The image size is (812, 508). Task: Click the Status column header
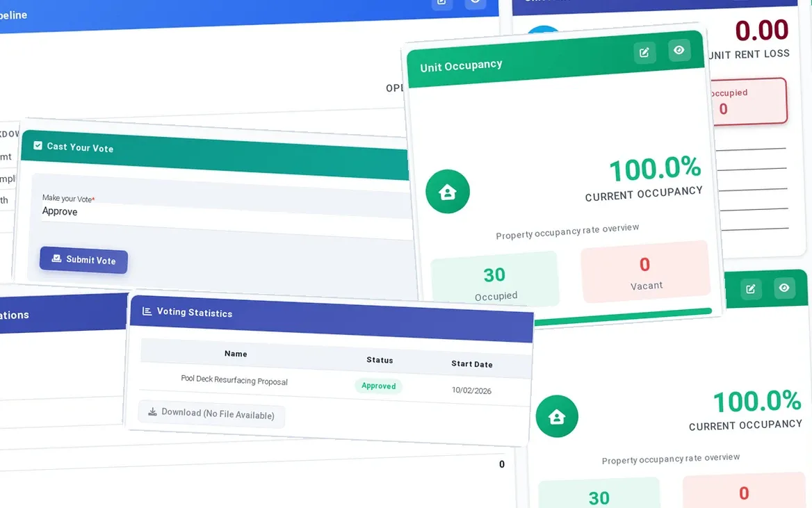point(380,360)
